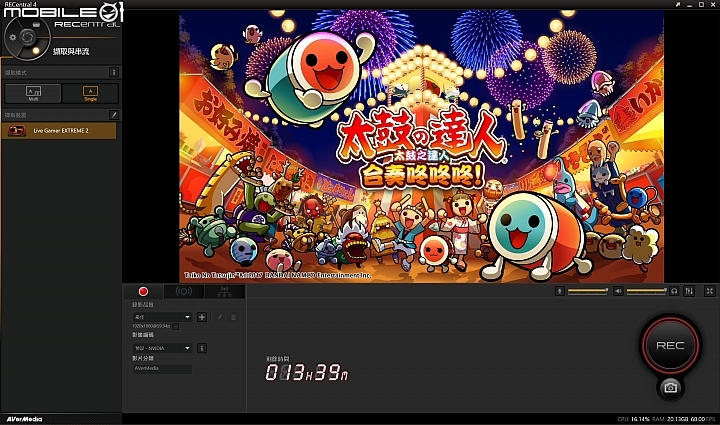Click the AVerMedia logo in status bar
This screenshot has height=425, width=720.
24,419
